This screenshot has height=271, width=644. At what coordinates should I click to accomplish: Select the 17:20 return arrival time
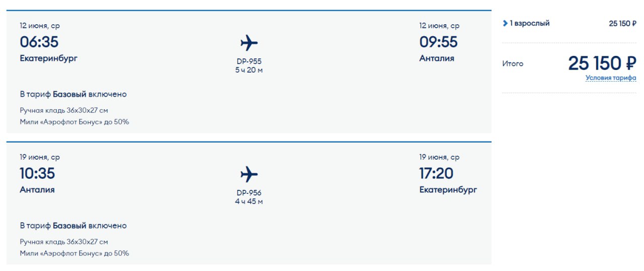[x=436, y=173]
